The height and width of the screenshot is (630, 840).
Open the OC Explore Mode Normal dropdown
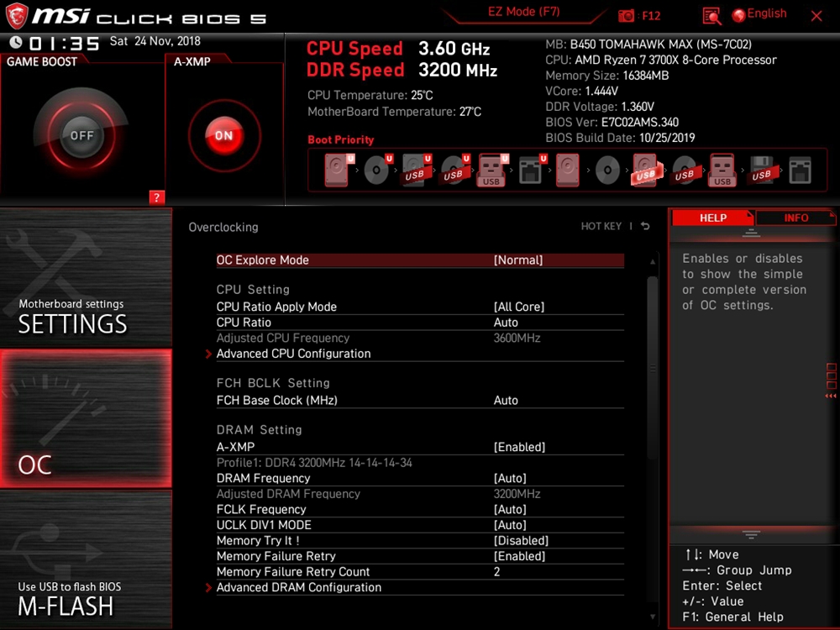pyautogui.click(x=518, y=260)
